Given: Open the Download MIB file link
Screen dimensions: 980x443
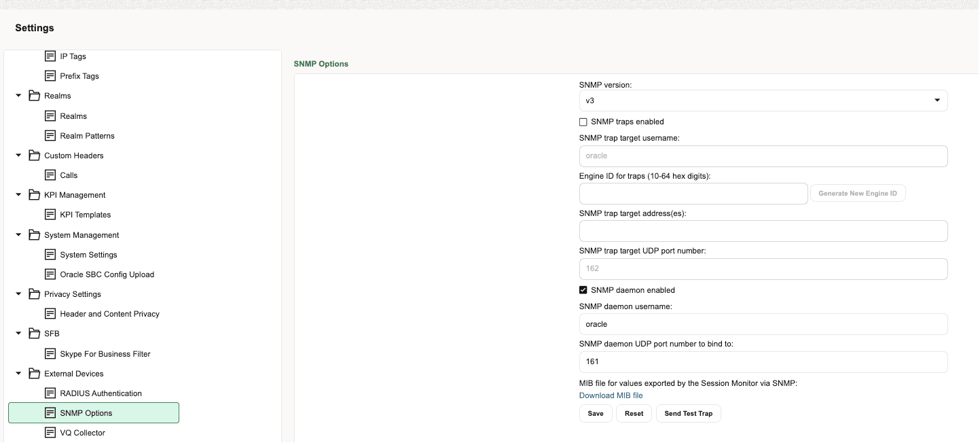Looking at the screenshot, I should pyautogui.click(x=611, y=395).
